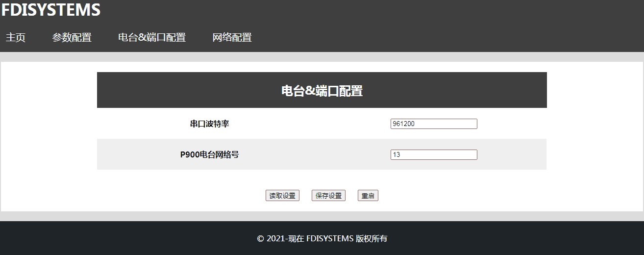Open the 主页 home page
The width and height of the screenshot is (644, 255).
[x=16, y=38]
